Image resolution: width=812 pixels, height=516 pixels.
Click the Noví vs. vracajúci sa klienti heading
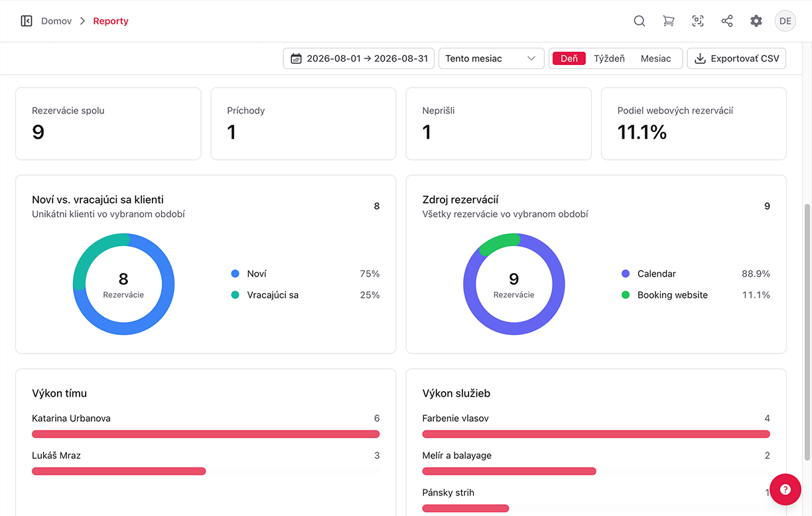pyautogui.click(x=98, y=200)
